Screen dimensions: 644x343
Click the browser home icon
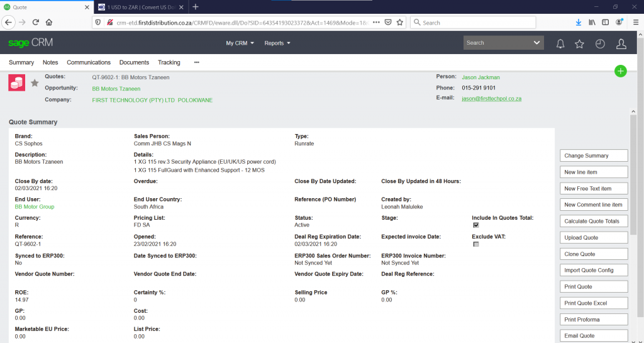coord(49,22)
